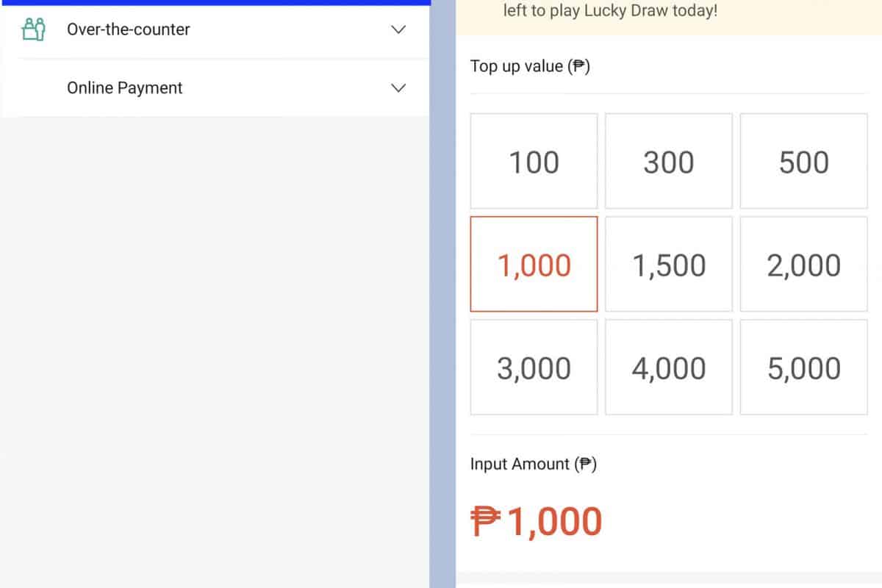882x588 pixels.
Task: Choose the 2,000 top up amount
Action: pos(803,265)
